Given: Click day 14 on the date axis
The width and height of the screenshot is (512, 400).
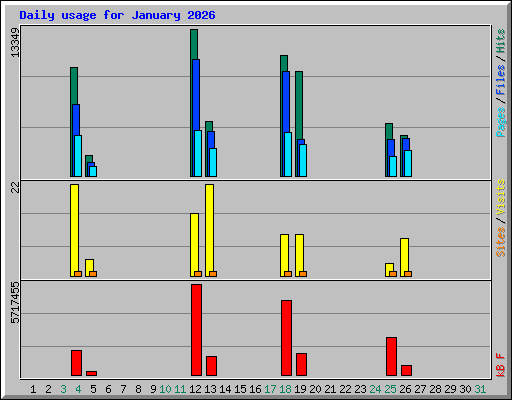Looking at the screenshot, I should pyautogui.click(x=225, y=389).
